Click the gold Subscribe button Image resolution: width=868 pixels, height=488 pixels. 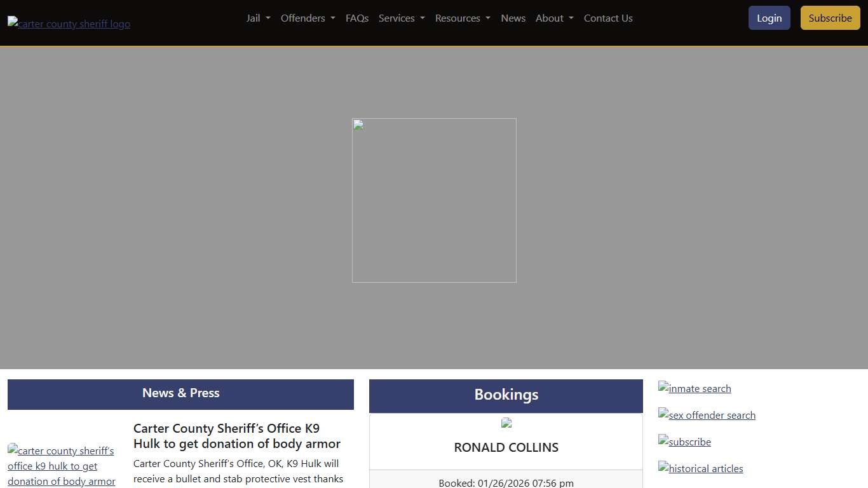pos(830,18)
